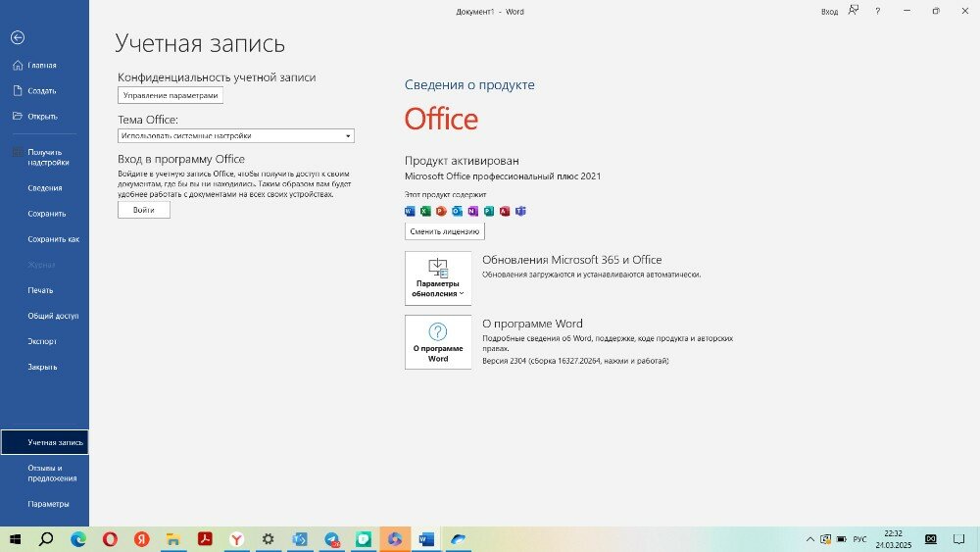
Task: Click the PowerPoint product icon
Action: [x=441, y=212]
